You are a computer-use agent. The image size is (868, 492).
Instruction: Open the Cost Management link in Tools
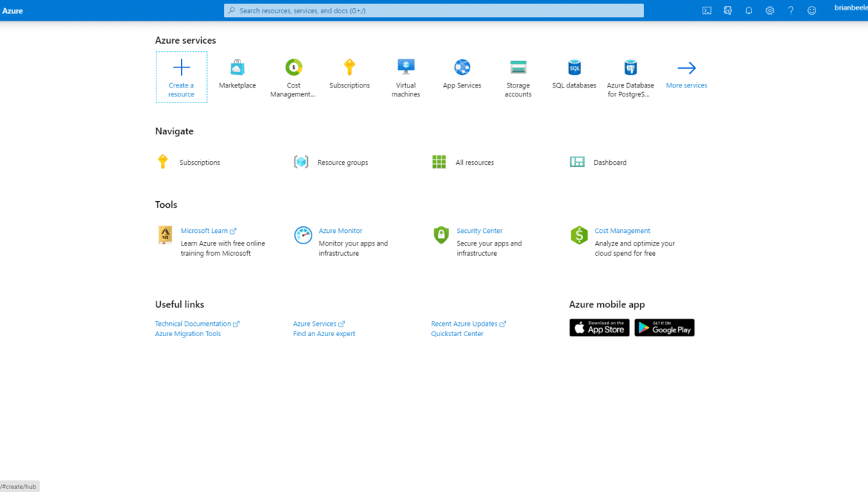[x=622, y=231]
